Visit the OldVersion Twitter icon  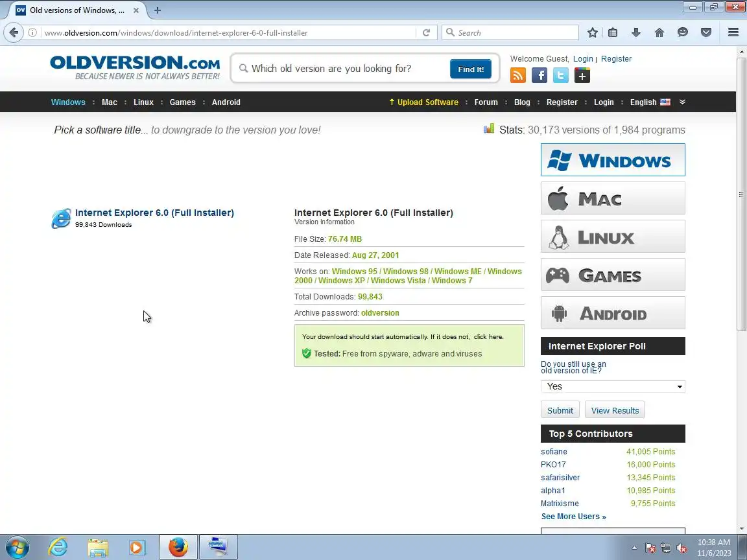(x=561, y=75)
